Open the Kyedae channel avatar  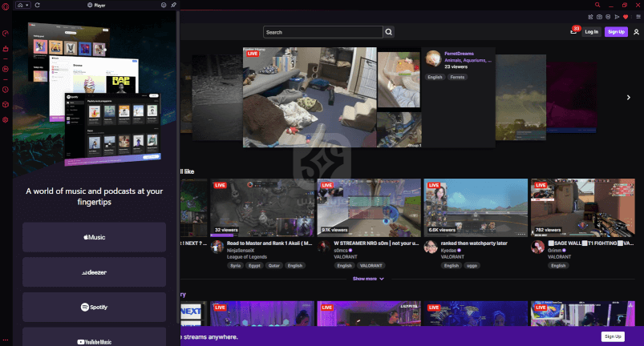point(431,247)
